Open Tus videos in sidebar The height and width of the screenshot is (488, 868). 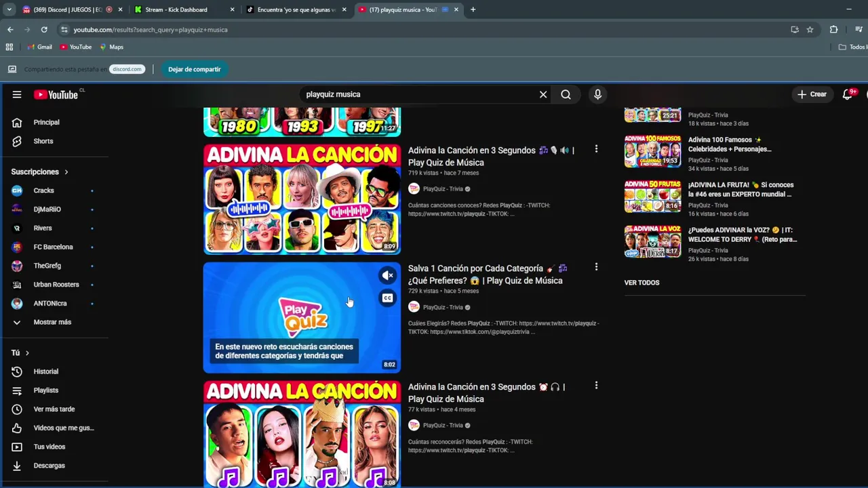[50, 447]
